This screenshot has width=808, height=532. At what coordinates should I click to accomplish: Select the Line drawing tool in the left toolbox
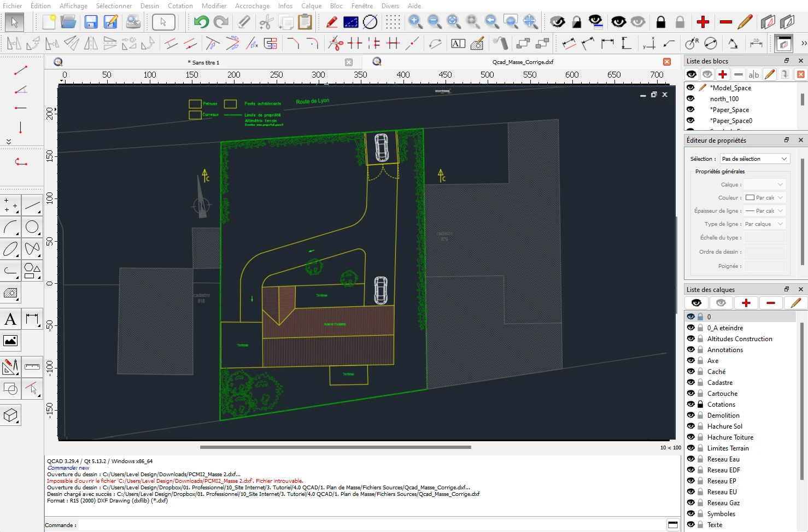tap(32, 206)
